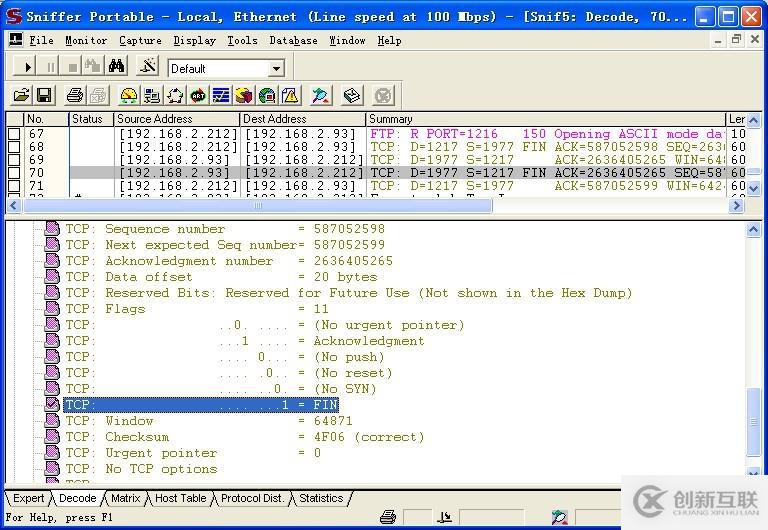Screen dimensions: 768x530
Task: Open the Dashboard gauge icon
Action: coord(128,96)
